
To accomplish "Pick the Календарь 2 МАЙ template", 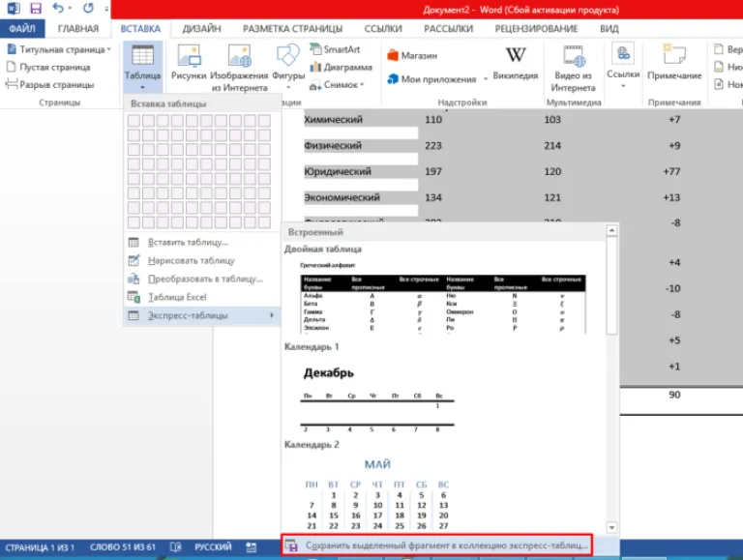I will click(377, 493).
